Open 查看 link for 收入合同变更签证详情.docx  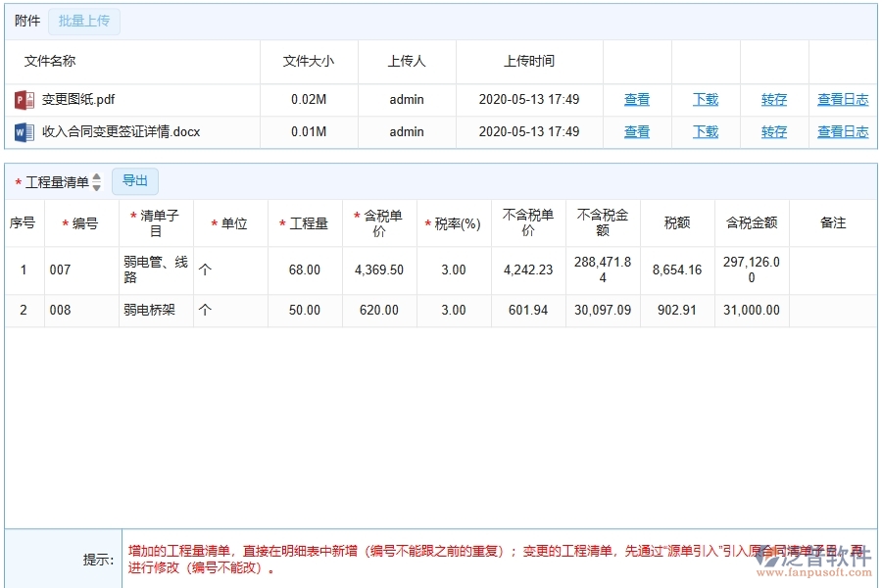636,131
